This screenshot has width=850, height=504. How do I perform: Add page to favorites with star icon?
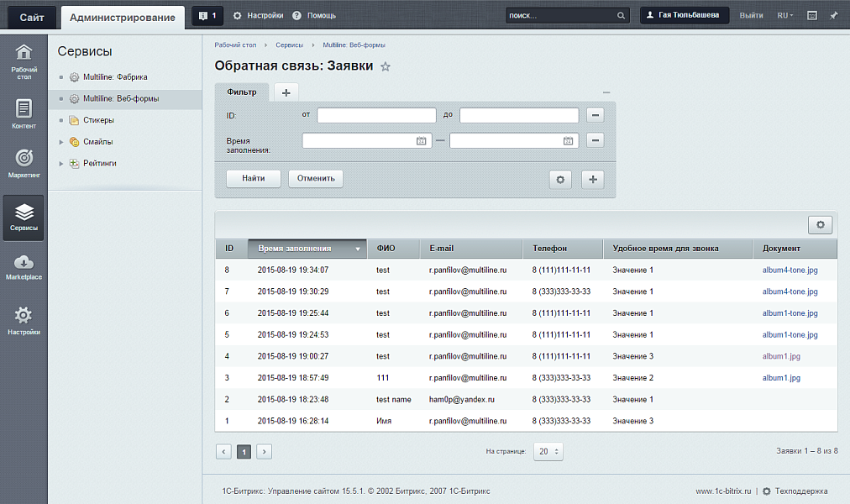[386, 67]
